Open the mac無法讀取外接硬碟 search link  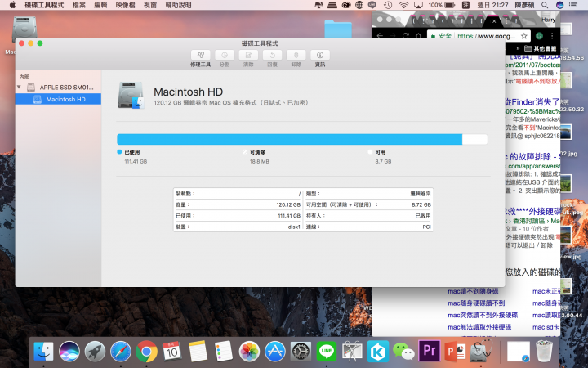click(479, 327)
